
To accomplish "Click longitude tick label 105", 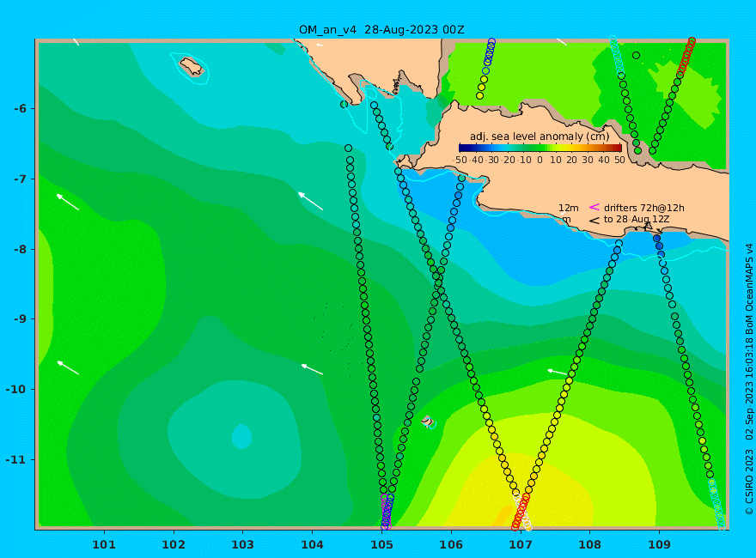I will point(381,545).
